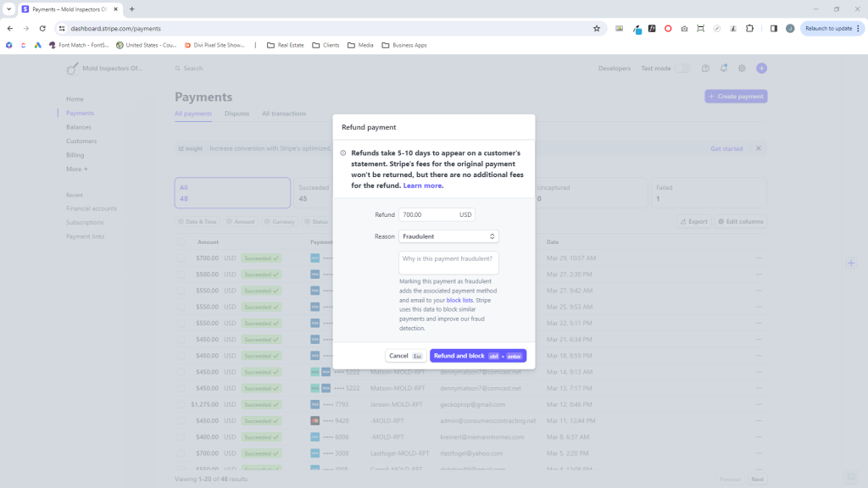Switch to the Disputes tab

point(237,114)
